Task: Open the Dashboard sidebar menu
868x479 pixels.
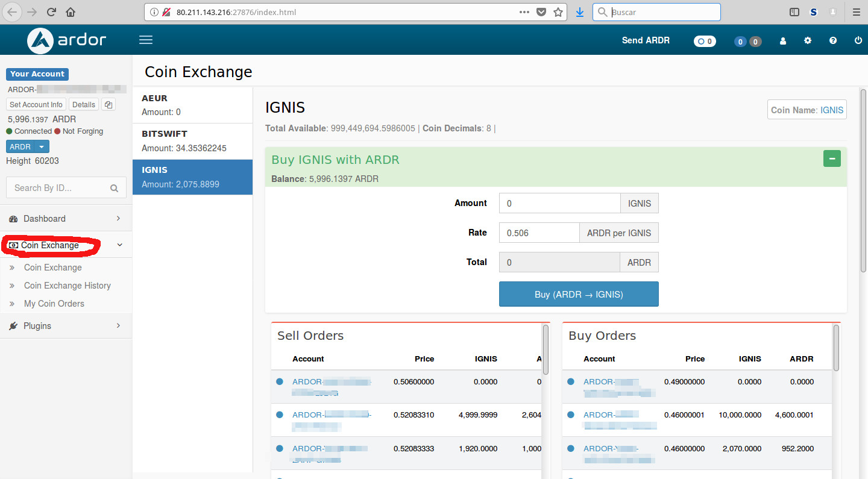Action: [x=66, y=219]
